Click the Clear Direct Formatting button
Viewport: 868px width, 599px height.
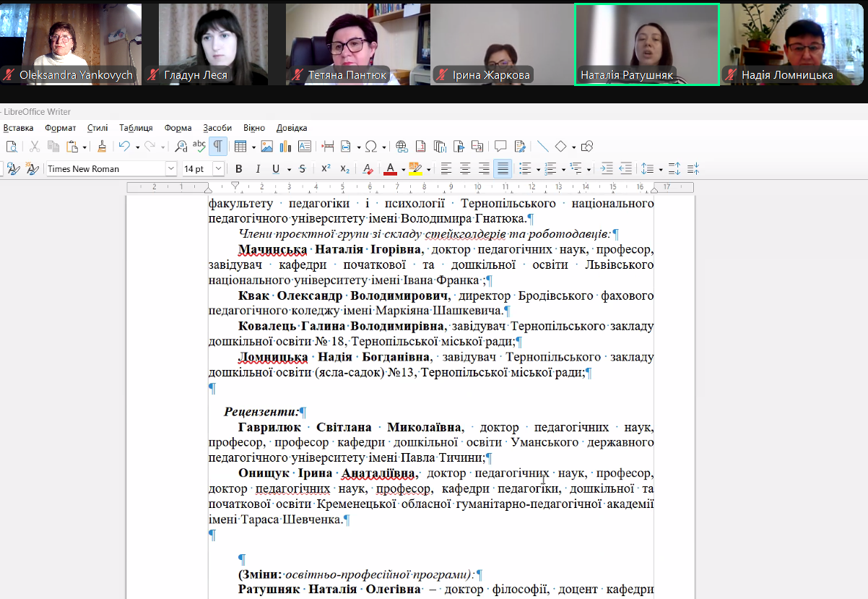click(x=367, y=168)
